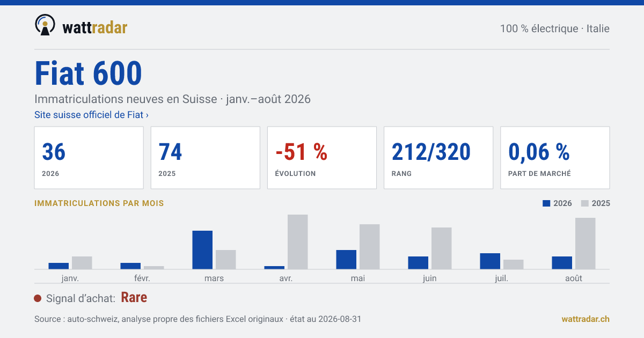Click the blue 2026 bar for août
The height and width of the screenshot is (338, 644).
pyautogui.click(x=562, y=263)
